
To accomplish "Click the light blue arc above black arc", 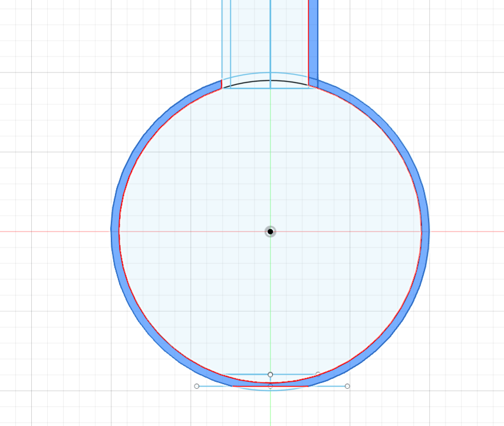I will (x=270, y=73).
